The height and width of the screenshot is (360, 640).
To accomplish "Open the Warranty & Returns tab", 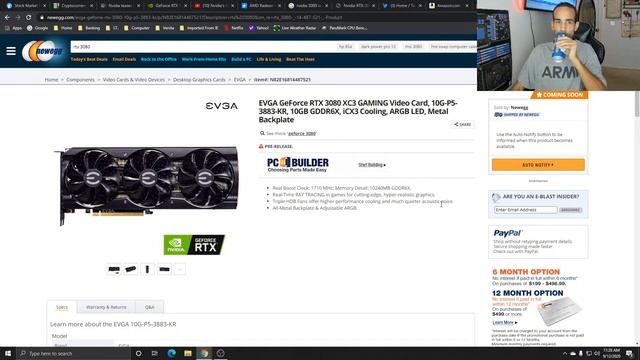I will coord(106,307).
